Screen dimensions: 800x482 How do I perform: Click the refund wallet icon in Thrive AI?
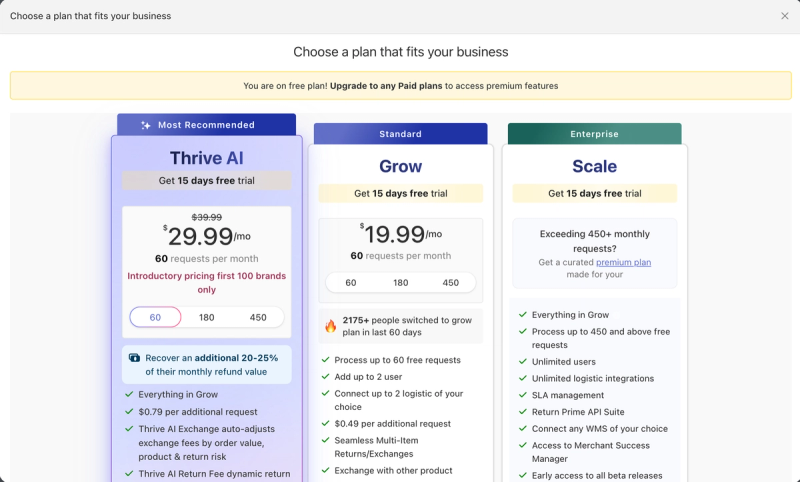pyautogui.click(x=134, y=358)
